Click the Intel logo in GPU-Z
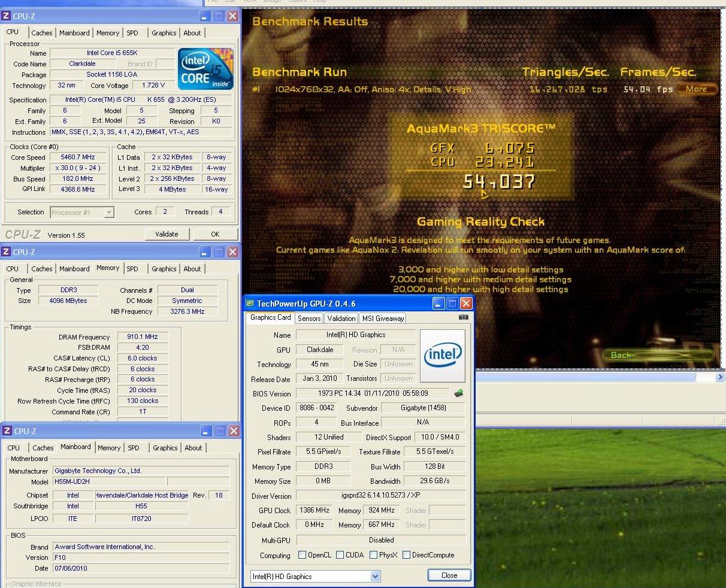This screenshot has height=588, width=726. click(x=443, y=356)
